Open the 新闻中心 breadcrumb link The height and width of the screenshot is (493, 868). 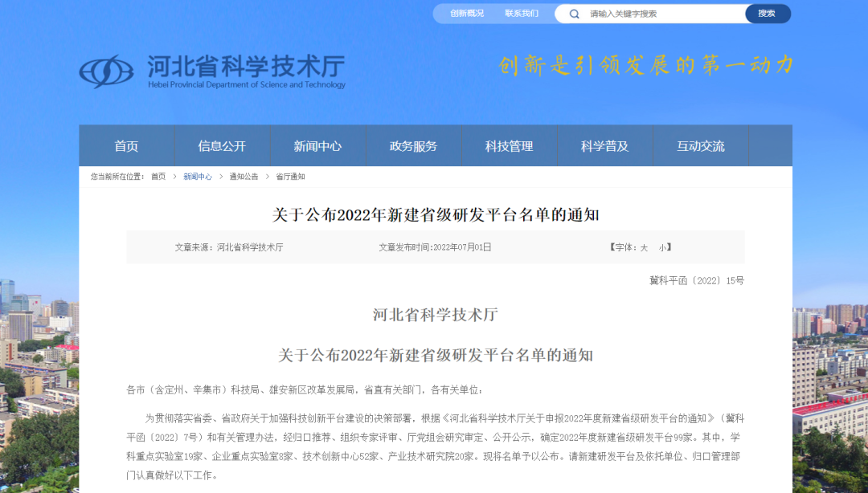197,176
